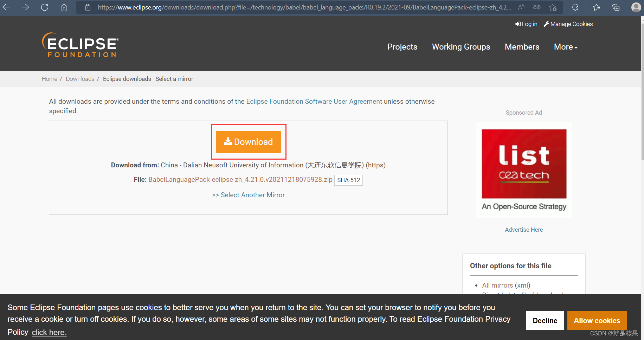The width and height of the screenshot is (644, 340).
Task: Add page to favorites with the star-plus icon
Action: [553, 7]
